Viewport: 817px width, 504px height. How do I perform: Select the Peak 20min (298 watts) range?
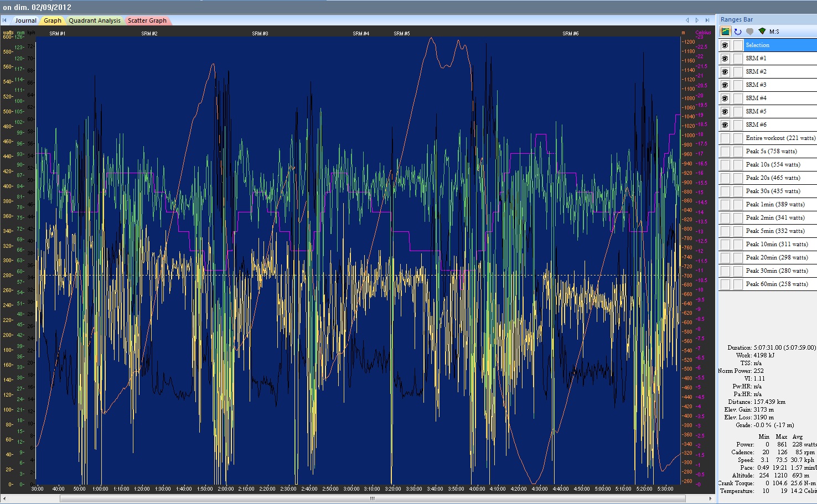[x=777, y=258]
